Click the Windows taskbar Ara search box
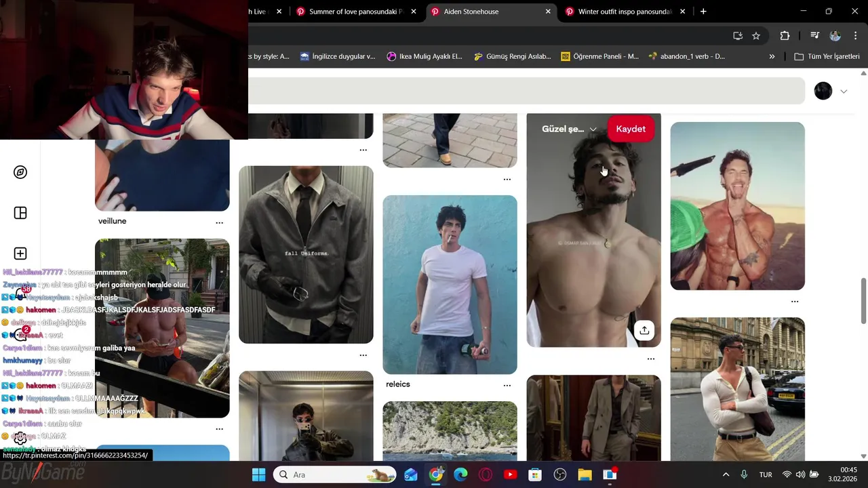Image resolution: width=868 pixels, height=488 pixels. pyautogui.click(x=336, y=474)
